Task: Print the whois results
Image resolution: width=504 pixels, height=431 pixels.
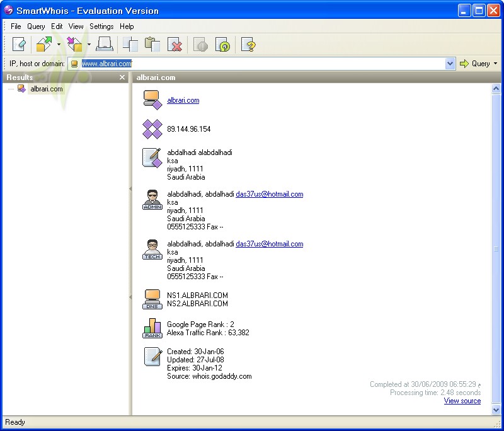Action: point(105,44)
